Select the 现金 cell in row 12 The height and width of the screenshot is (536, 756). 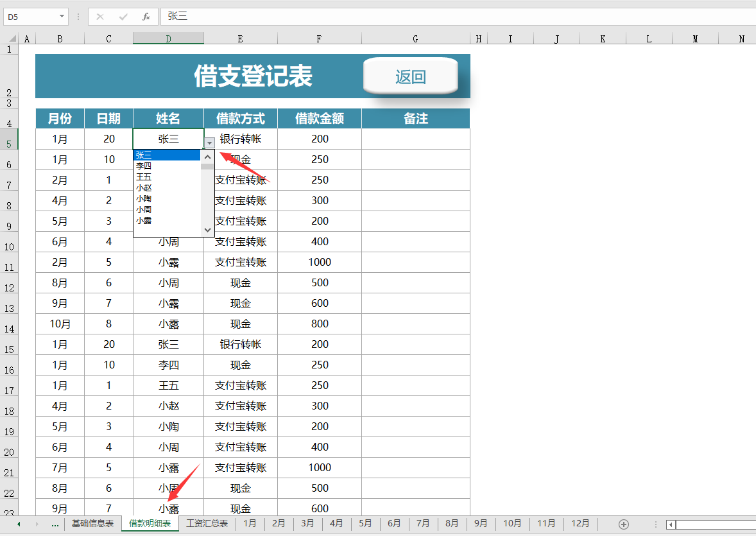click(241, 282)
